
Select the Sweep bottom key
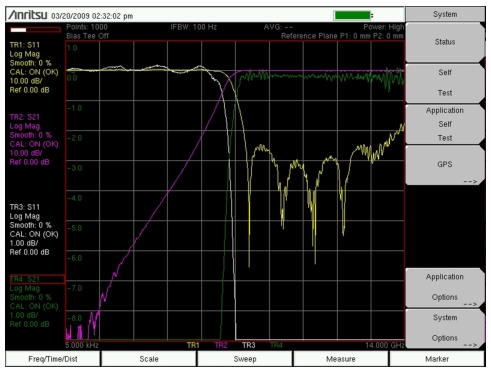click(245, 359)
